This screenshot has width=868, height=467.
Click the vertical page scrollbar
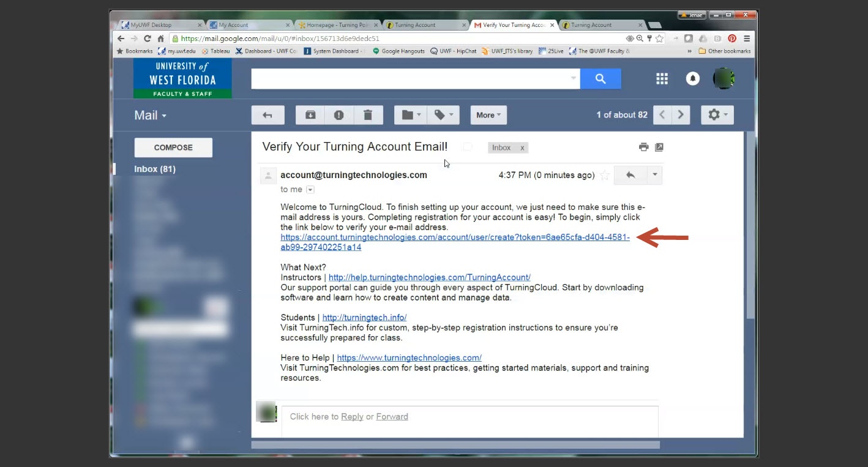750,225
